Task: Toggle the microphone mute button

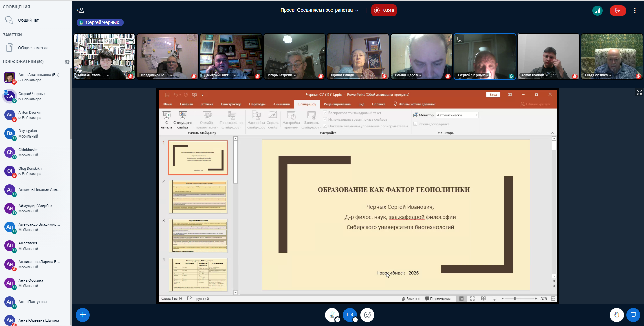Action: coord(332,315)
